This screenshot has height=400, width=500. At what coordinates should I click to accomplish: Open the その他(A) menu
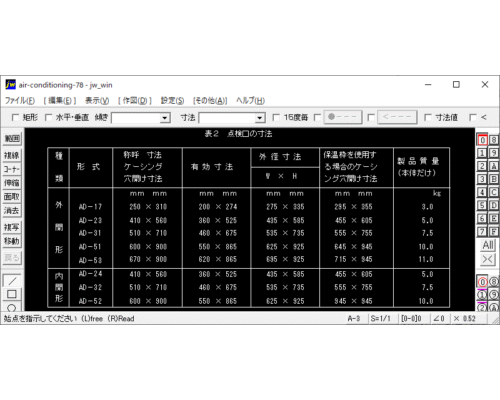[210, 100]
